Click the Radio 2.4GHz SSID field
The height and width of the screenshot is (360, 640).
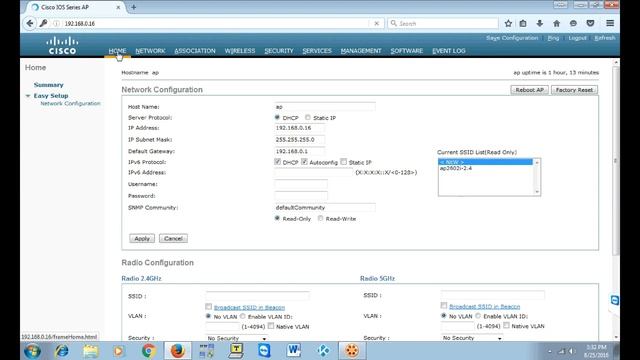pyautogui.click(x=258, y=296)
